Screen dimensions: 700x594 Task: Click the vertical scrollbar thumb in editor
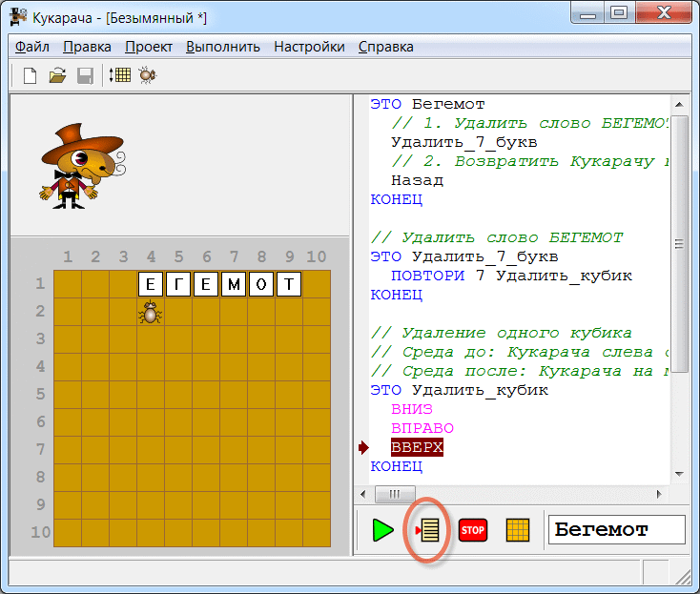[x=679, y=244]
